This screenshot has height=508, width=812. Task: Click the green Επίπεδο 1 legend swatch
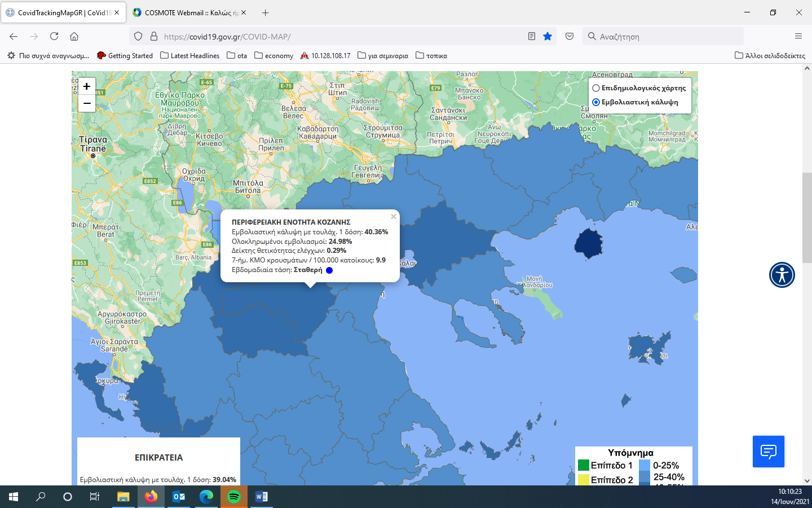click(x=584, y=466)
